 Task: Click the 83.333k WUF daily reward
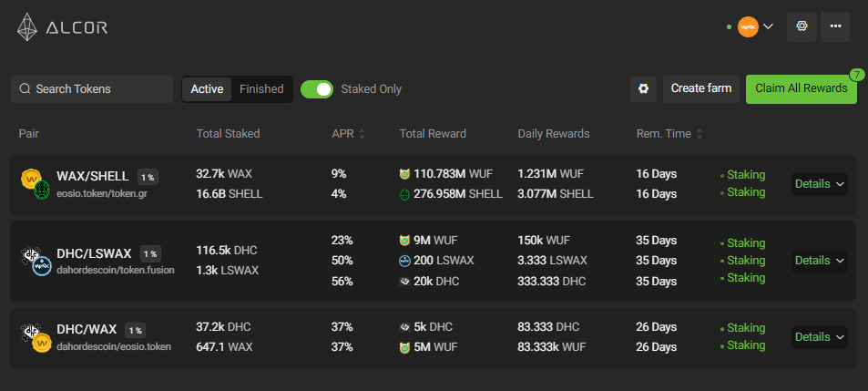tap(552, 347)
